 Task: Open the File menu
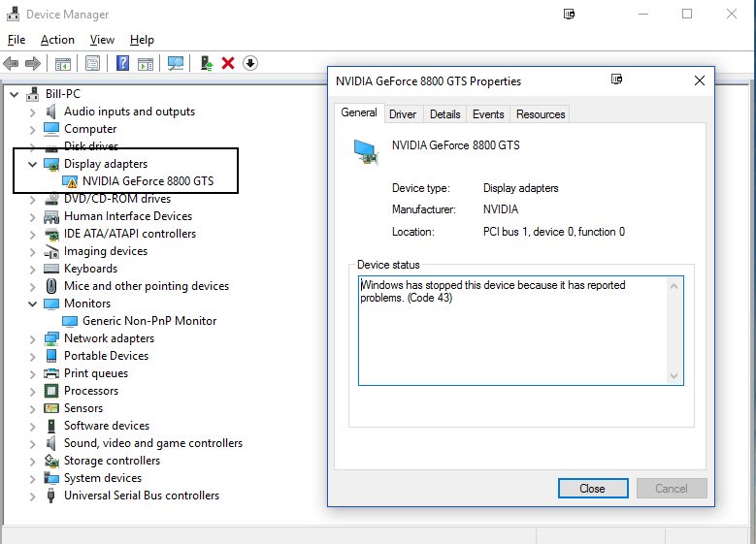pos(16,40)
